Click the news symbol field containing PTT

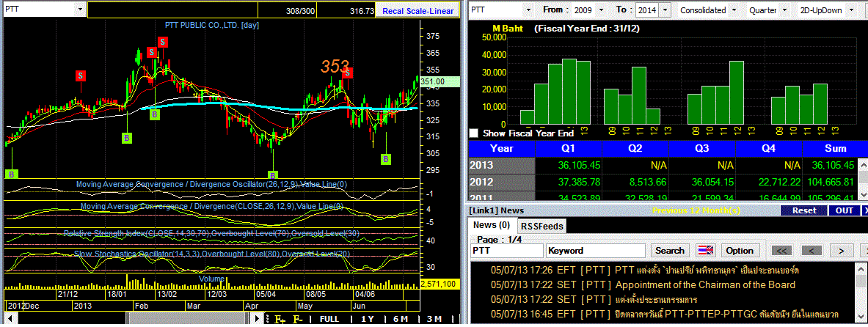pos(506,251)
